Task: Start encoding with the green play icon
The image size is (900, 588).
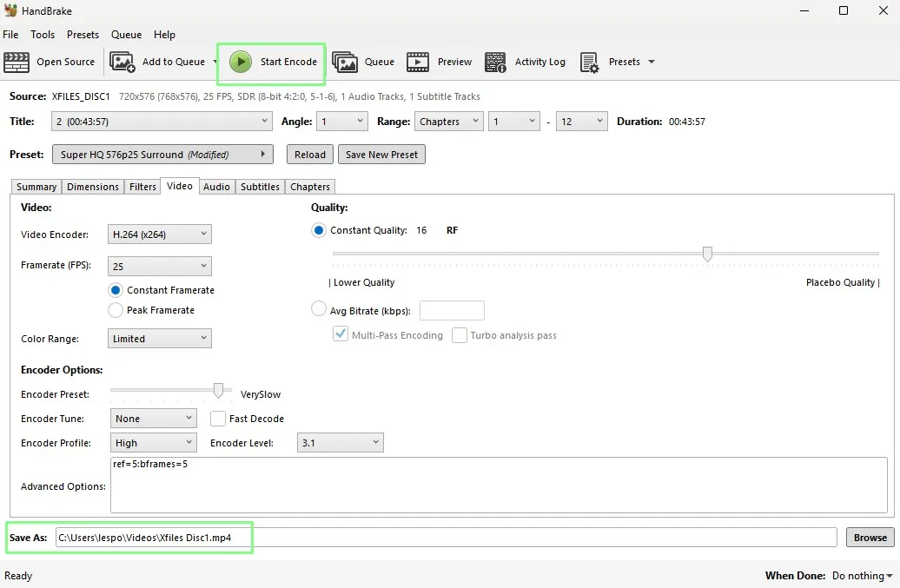Action: coord(241,62)
